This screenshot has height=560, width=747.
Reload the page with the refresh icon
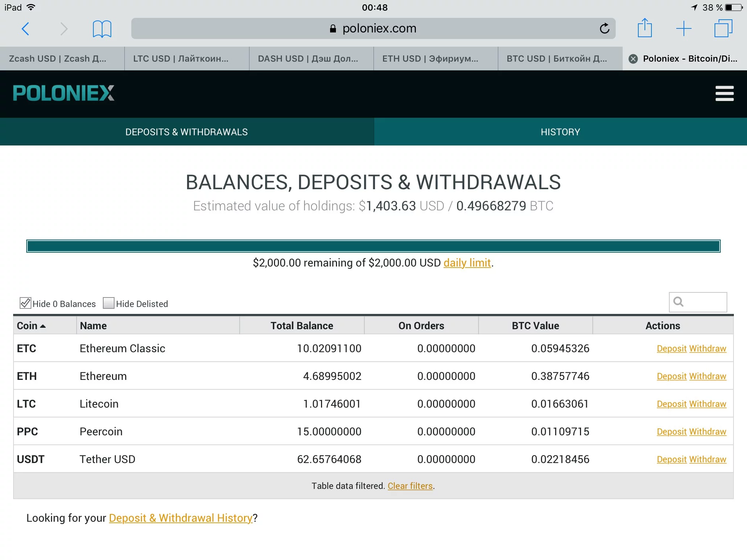[604, 28]
